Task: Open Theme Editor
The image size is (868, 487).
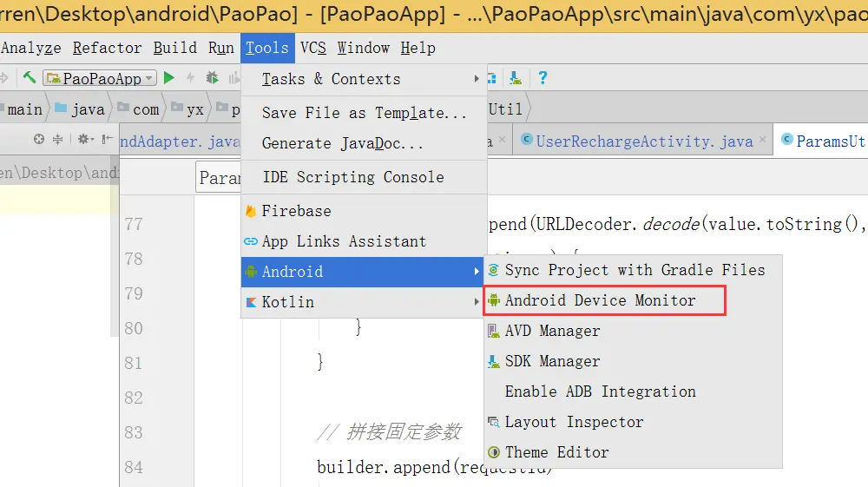Action: (x=634, y=452)
